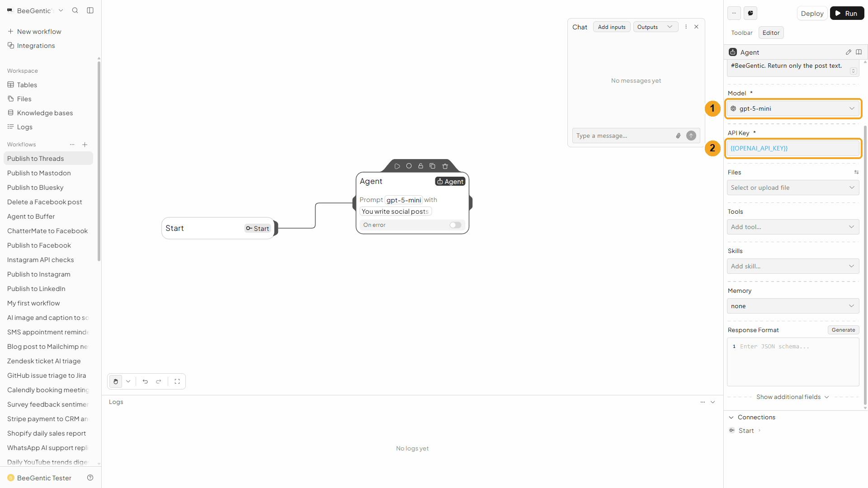Click Generate for Response Format
This screenshot has height=488, width=868.
(843, 330)
